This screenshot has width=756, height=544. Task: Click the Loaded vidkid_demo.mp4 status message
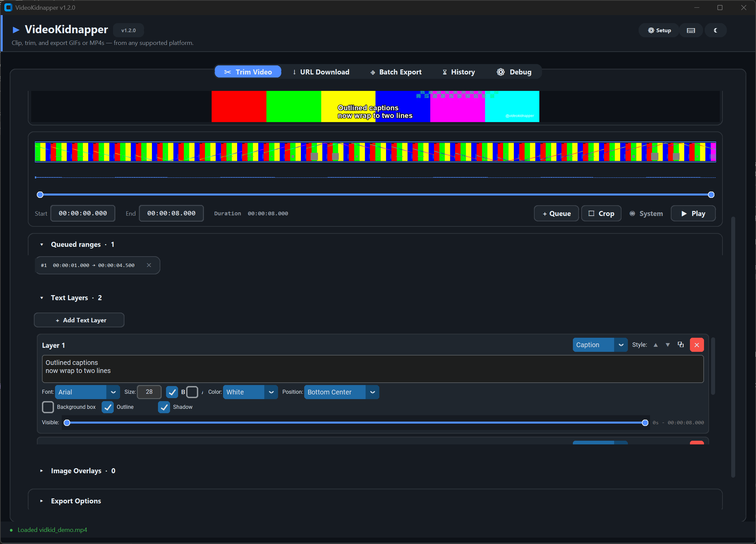pyautogui.click(x=52, y=530)
